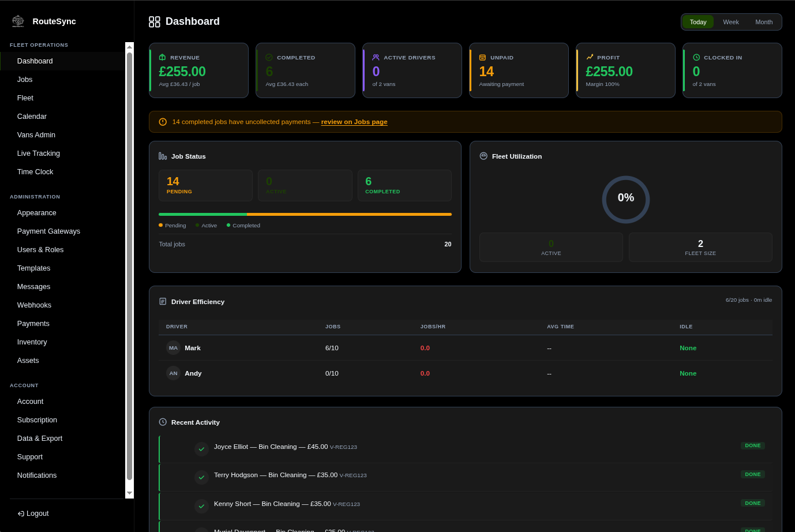The height and width of the screenshot is (532, 795).
Task: Open Inventory page
Action: click(62, 342)
